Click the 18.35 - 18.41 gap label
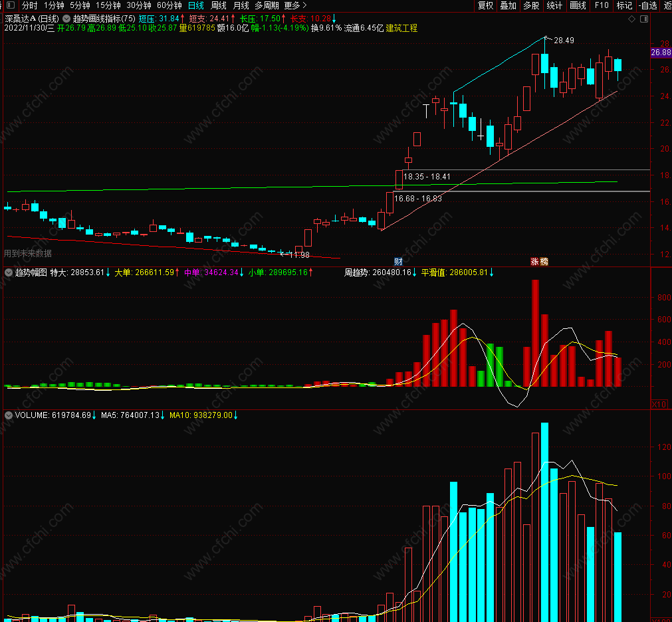 coord(427,177)
